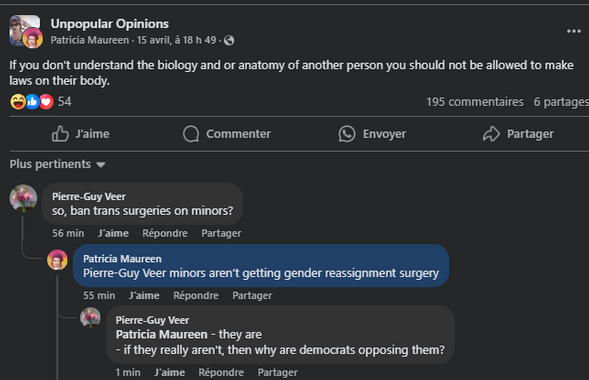Screen dimensions: 589x380
Task: Like Patricia Maureen's reply with J'aime
Action: tap(144, 296)
